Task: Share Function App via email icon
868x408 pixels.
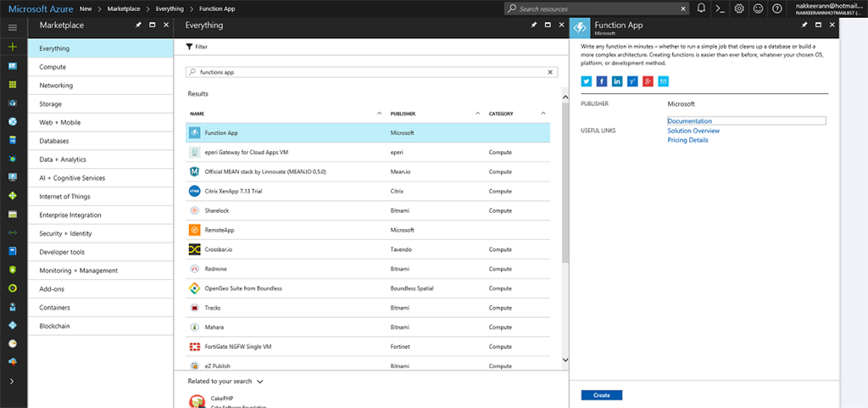Action: [664, 81]
